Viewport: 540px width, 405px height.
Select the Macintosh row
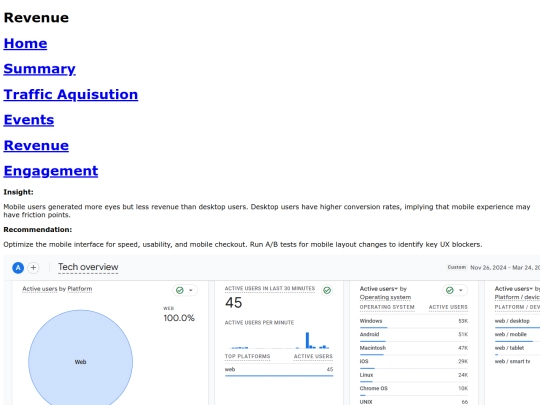414,348
